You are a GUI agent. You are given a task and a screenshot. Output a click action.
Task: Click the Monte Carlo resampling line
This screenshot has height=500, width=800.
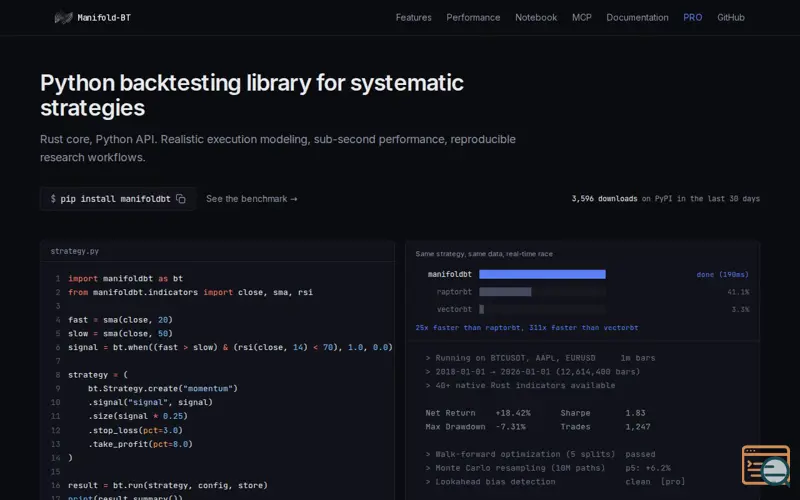point(548,468)
